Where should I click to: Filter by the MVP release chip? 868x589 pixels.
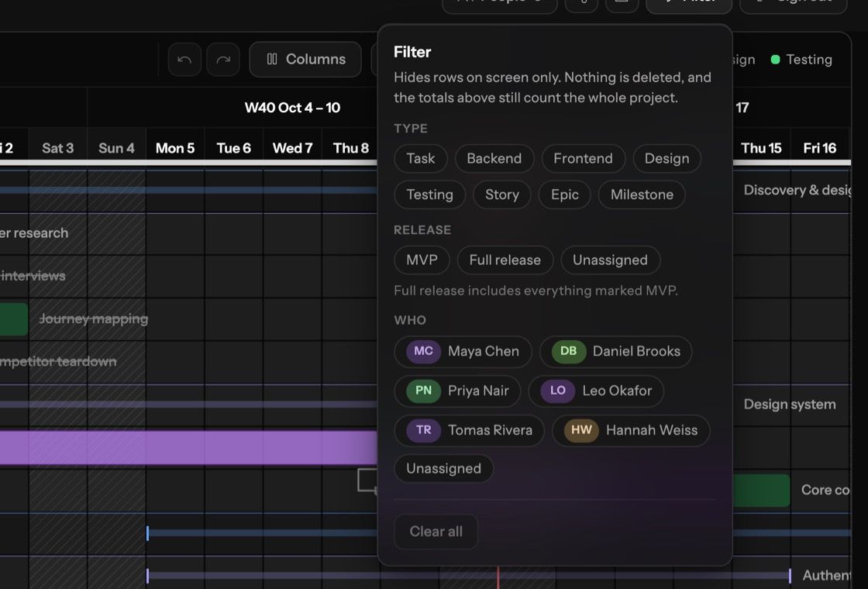pos(422,260)
